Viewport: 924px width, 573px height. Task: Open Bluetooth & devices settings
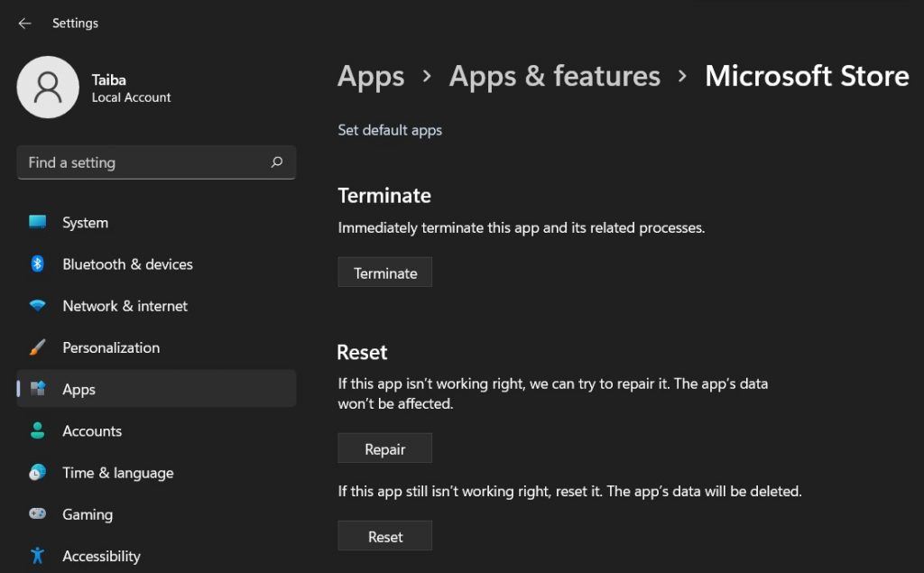pos(127,264)
